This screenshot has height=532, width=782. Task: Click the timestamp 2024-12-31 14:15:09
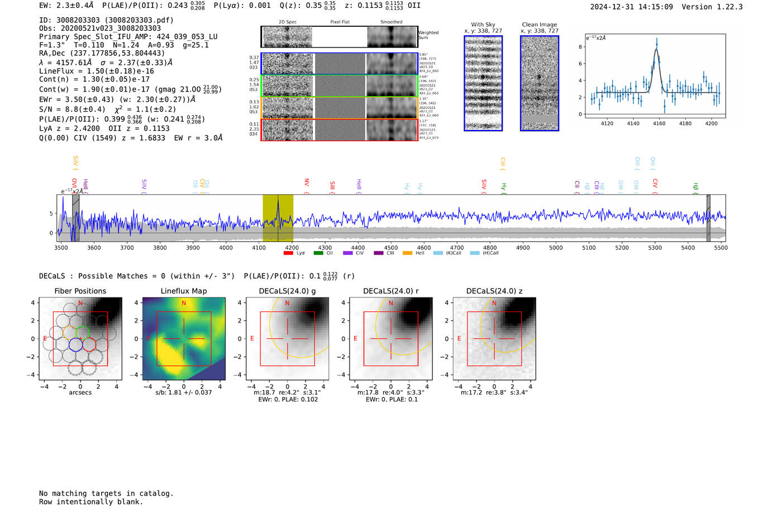(x=632, y=7)
